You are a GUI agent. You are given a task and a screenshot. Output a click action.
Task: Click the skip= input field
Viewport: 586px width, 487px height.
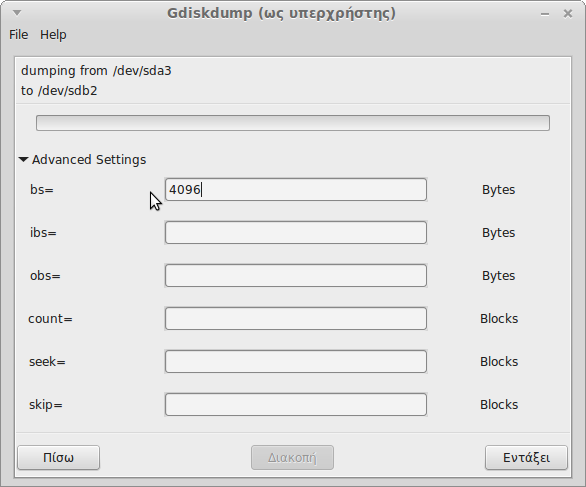click(x=296, y=404)
